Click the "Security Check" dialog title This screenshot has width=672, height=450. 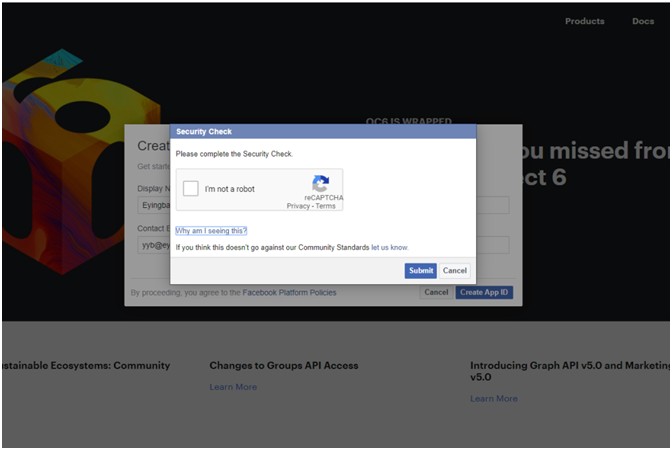coord(204,132)
